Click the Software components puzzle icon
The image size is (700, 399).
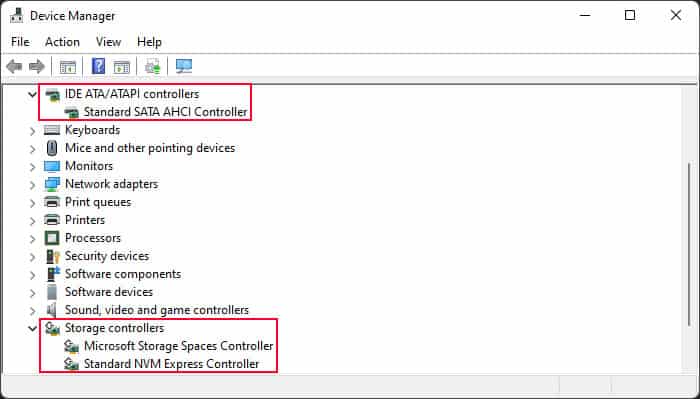pyautogui.click(x=53, y=274)
